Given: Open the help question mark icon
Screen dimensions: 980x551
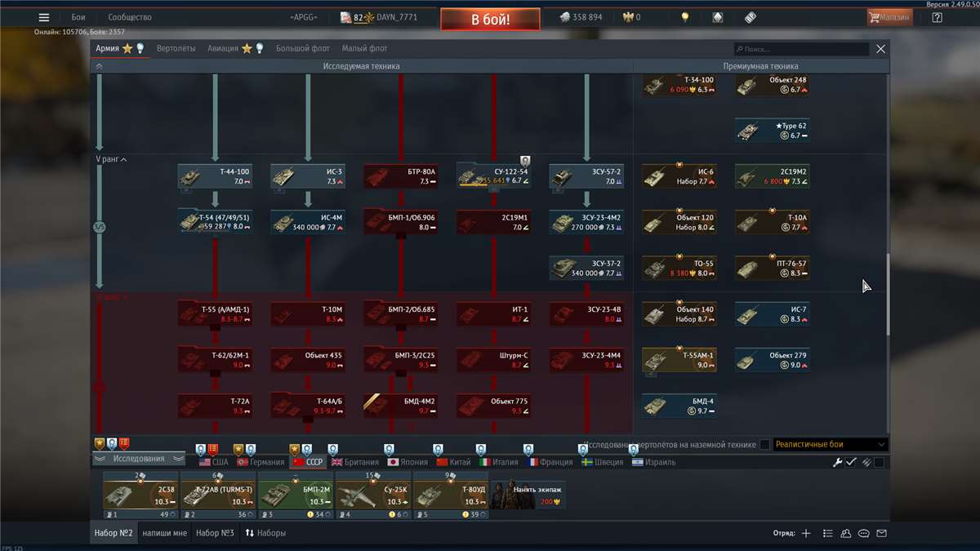Looking at the screenshot, I should point(937,17).
